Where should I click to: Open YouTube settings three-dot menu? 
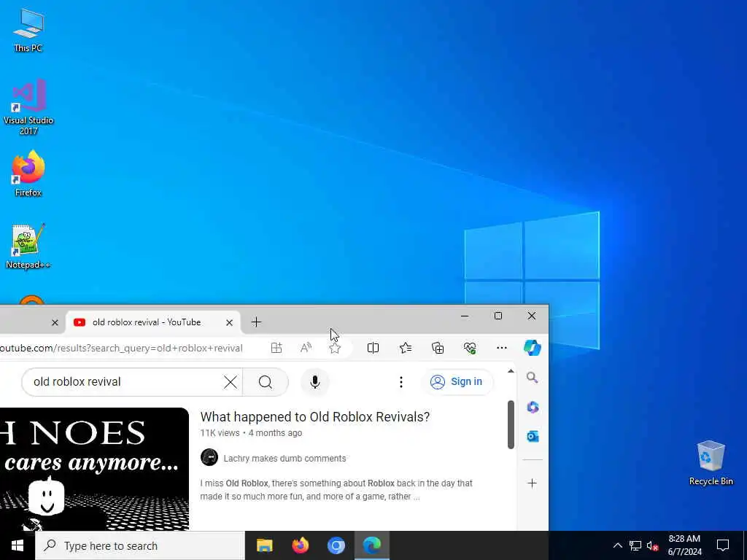[401, 382]
